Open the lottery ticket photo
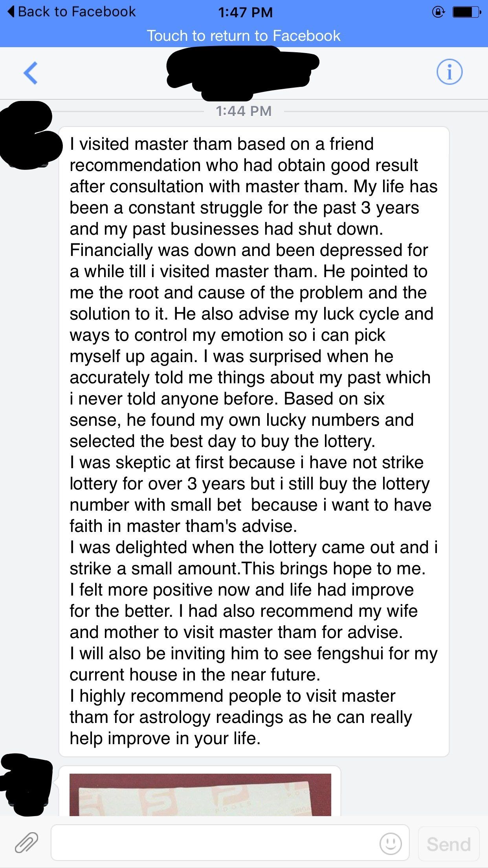This screenshot has width=488, height=868. coord(200,794)
